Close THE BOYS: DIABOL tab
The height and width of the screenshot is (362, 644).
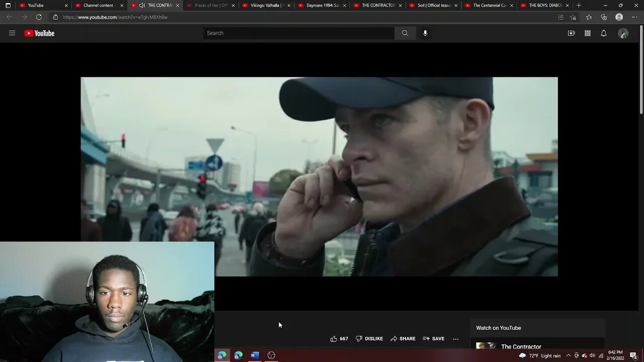click(568, 6)
